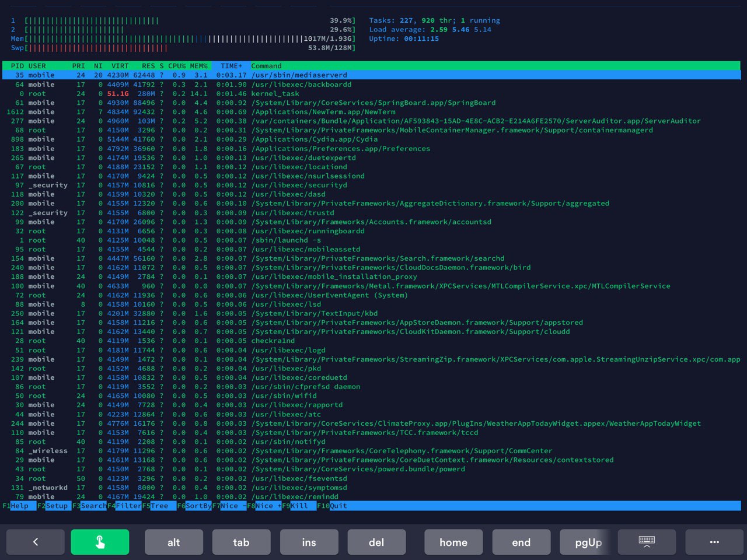Open F6 SortBy menu
Image resolution: width=747 pixels, height=560 pixels.
194,506
